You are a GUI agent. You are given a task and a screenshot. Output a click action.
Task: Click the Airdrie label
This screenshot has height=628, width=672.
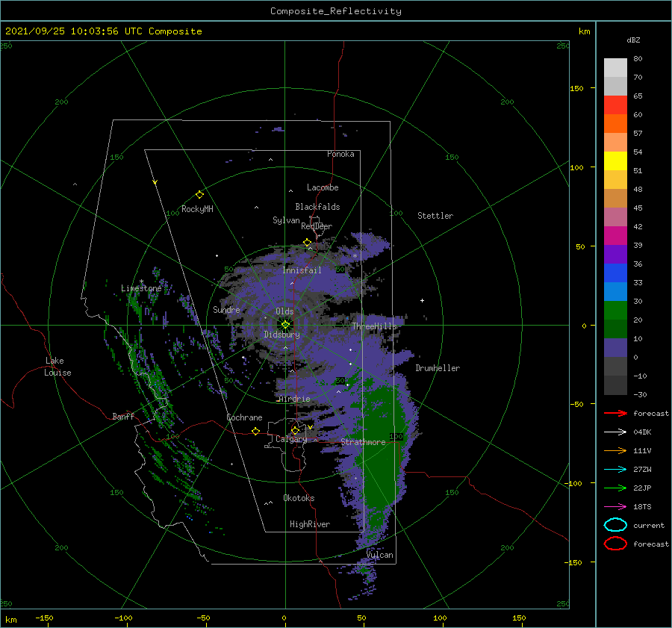pyautogui.click(x=294, y=399)
